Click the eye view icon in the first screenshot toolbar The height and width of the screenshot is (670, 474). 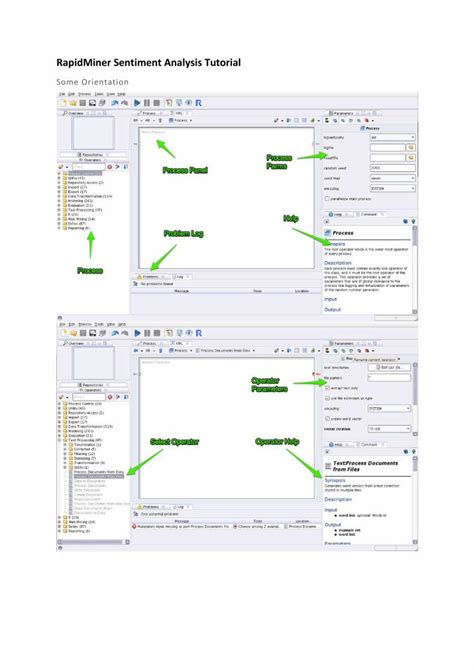point(188,103)
